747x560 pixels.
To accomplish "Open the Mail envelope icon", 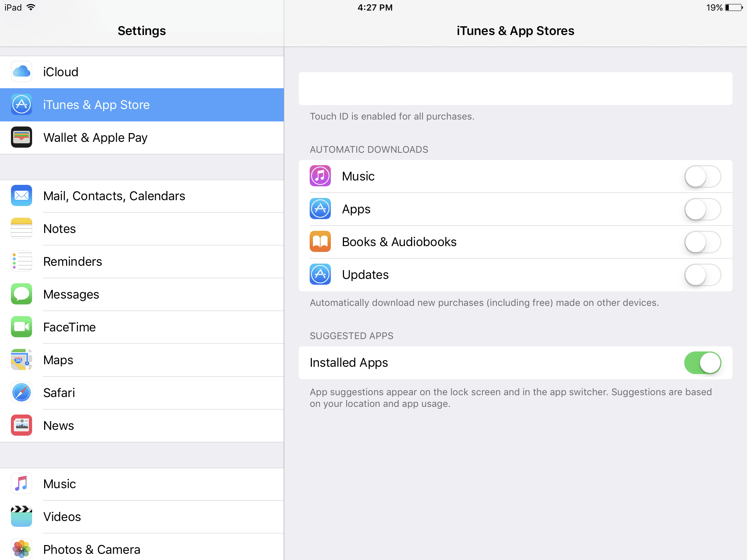I will [22, 196].
